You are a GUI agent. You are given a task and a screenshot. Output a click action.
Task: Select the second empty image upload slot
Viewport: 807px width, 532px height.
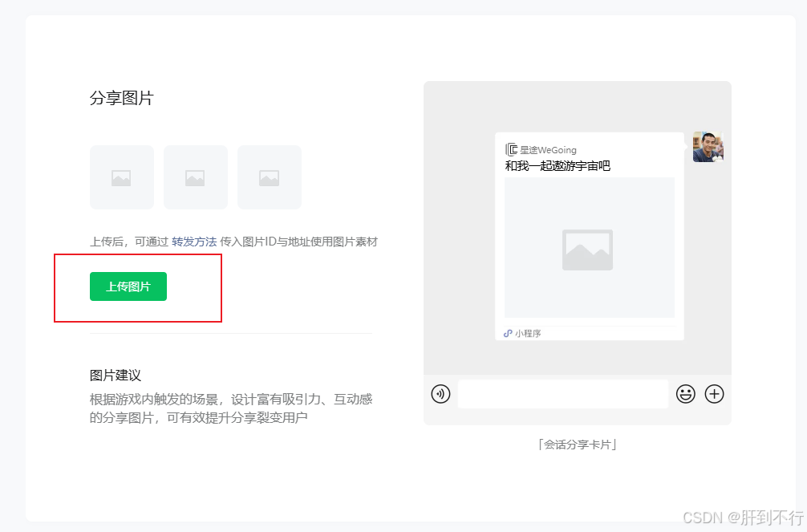pos(196,177)
